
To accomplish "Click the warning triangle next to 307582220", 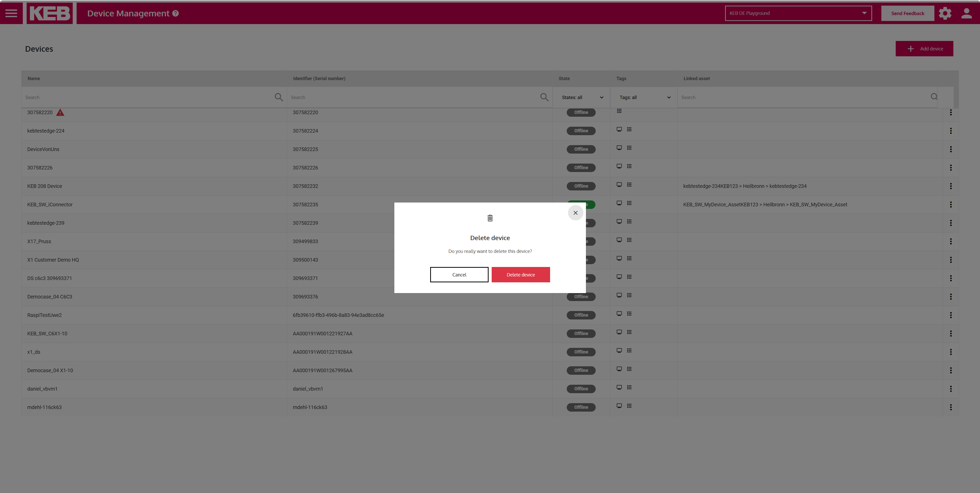I will click(x=60, y=113).
